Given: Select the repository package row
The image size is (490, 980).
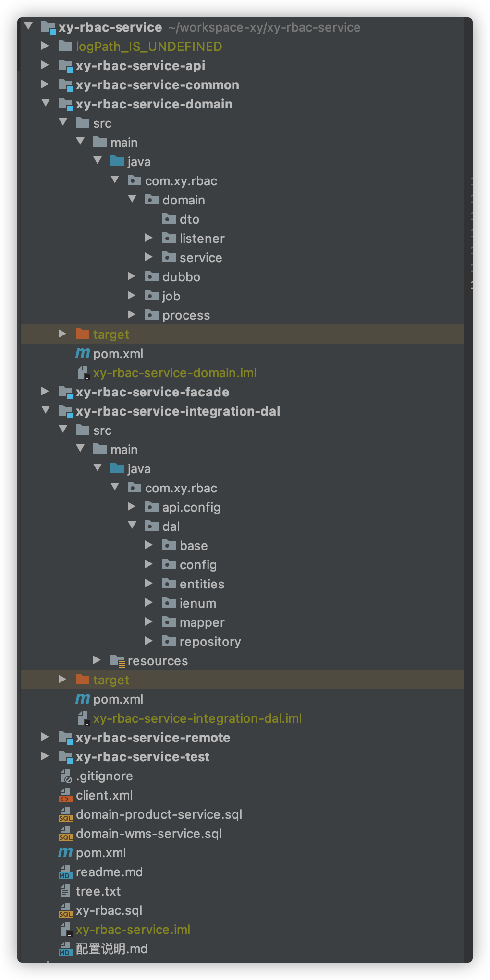Looking at the screenshot, I should coord(243,641).
